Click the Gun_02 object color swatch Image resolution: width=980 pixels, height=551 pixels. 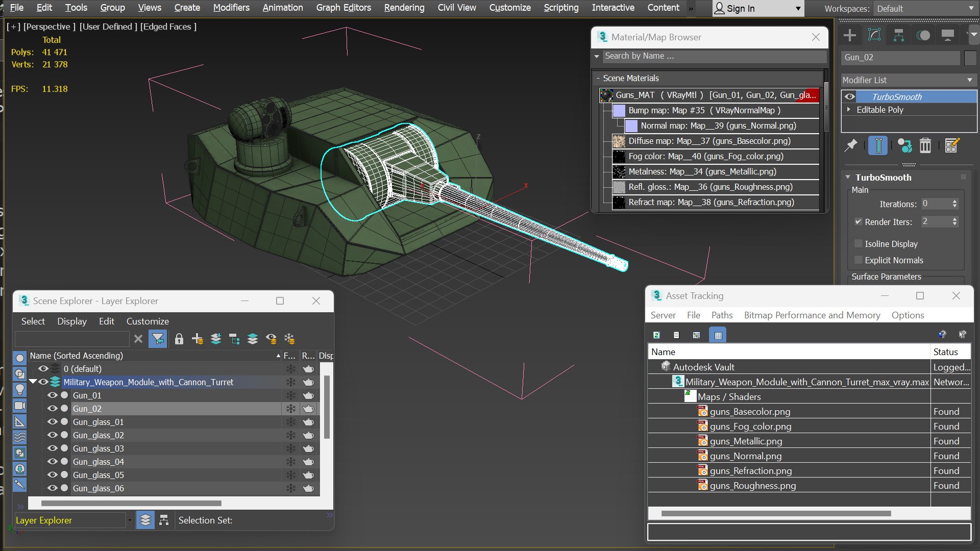pyautogui.click(x=970, y=58)
